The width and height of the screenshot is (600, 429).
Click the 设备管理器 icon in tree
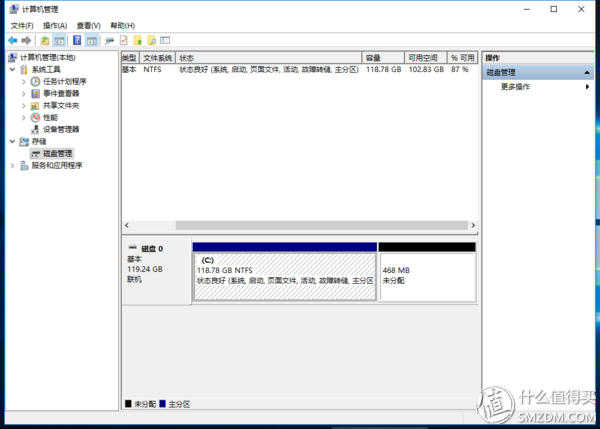click(35, 129)
